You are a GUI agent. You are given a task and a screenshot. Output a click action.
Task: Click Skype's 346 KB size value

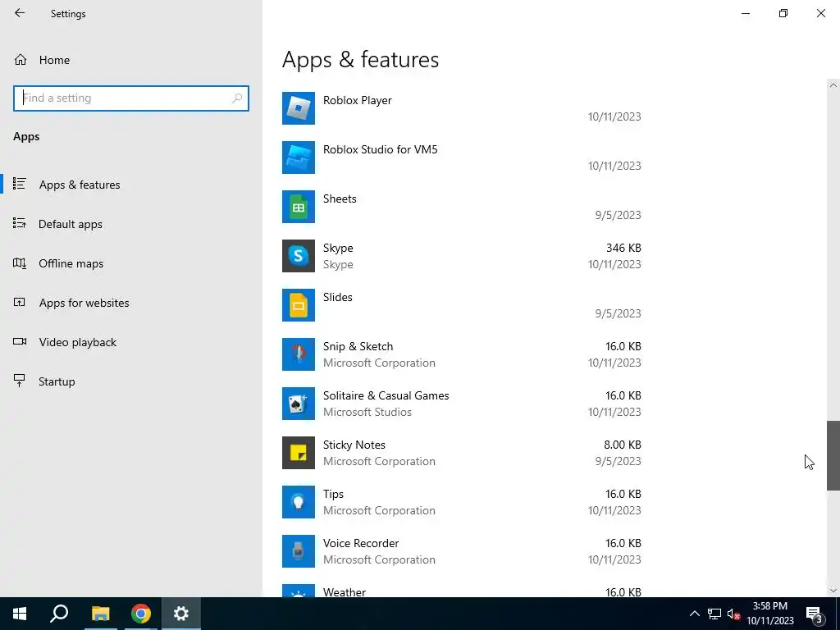point(623,248)
